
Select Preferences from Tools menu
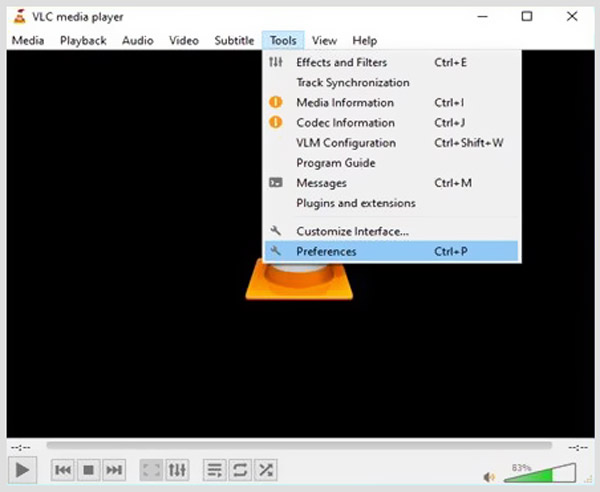[x=326, y=251]
